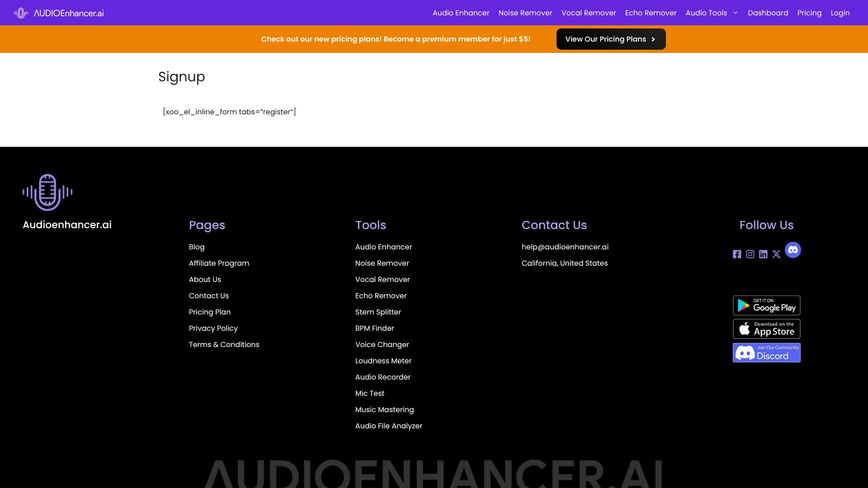Open the Privacy Policy footer link
The height and width of the screenshot is (488, 868).
click(x=213, y=328)
